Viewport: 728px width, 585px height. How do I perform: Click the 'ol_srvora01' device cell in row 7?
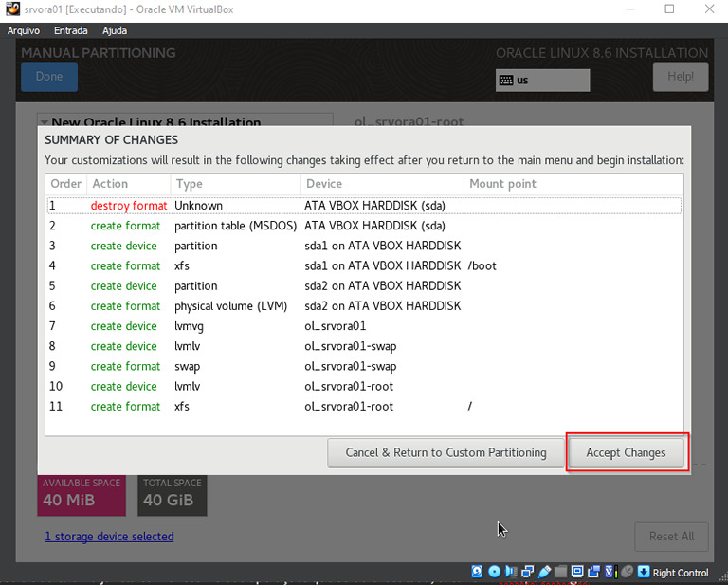[336, 326]
